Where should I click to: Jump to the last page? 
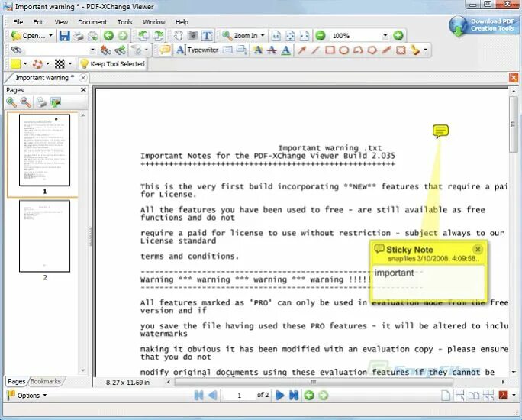point(294,396)
